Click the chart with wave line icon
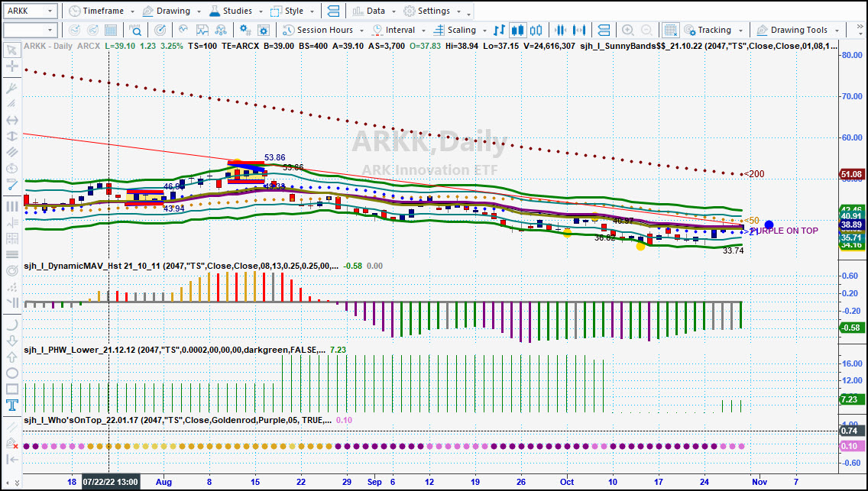Image resolution: width=868 pixels, height=491 pixels. point(202,30)
